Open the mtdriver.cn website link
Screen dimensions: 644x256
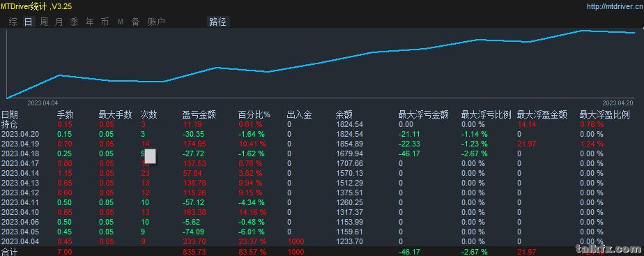tap(615, 6)
